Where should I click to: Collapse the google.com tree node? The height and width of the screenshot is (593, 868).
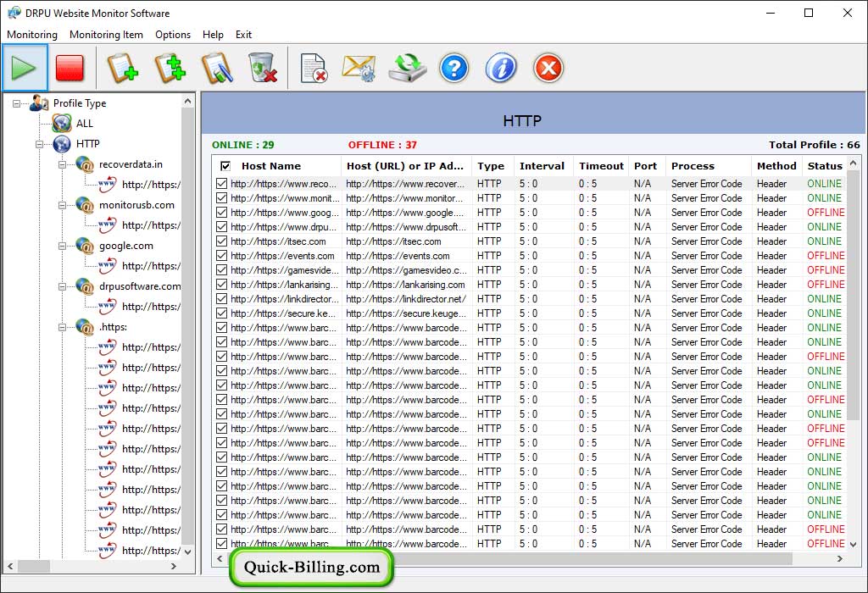click(63, 247)
